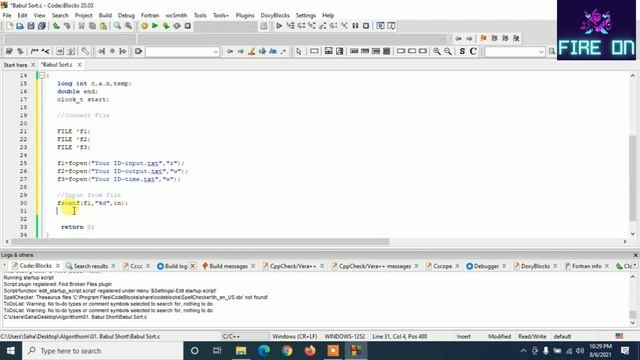The width and height of the screenshot is (640, 360).
Task: Click the Replace toolbar icon
Action: click(x=128, y=26)
